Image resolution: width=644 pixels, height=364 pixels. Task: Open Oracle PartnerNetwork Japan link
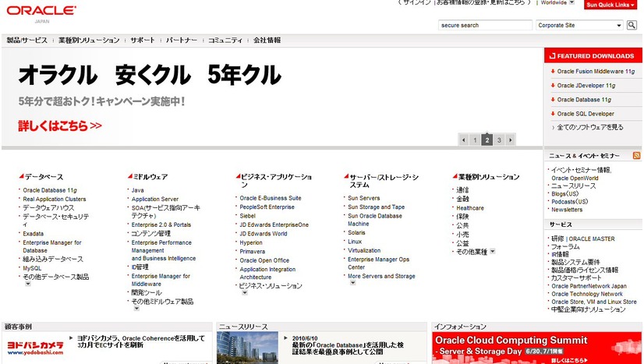click(589, 286)
